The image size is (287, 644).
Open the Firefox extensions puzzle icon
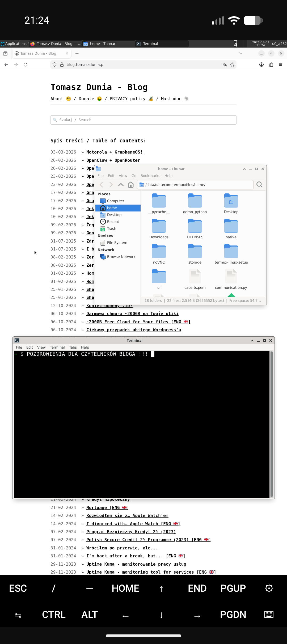271,65
